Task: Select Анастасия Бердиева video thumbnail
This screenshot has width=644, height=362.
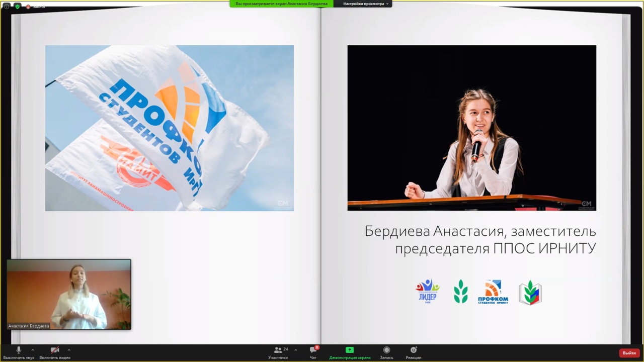Action: 69,294
